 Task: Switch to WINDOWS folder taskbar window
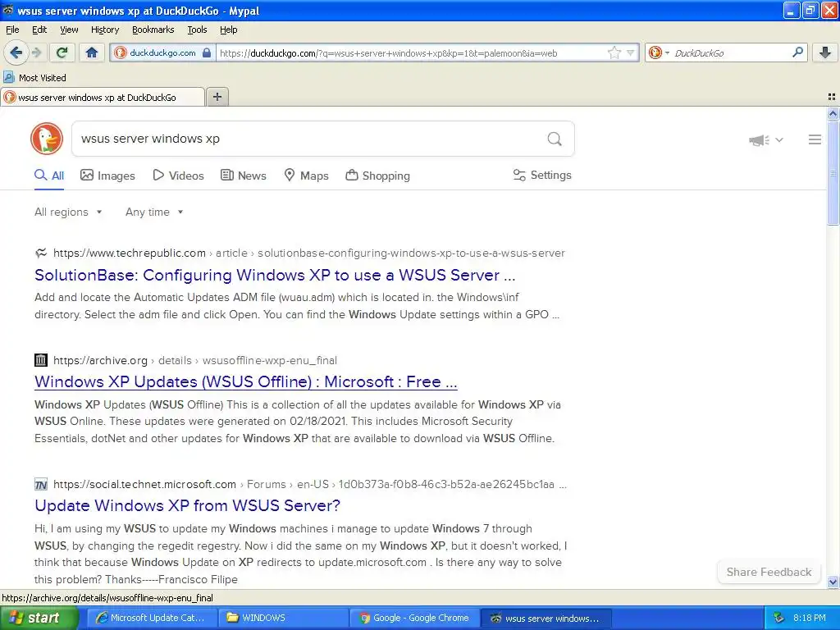tap(283, 619)
